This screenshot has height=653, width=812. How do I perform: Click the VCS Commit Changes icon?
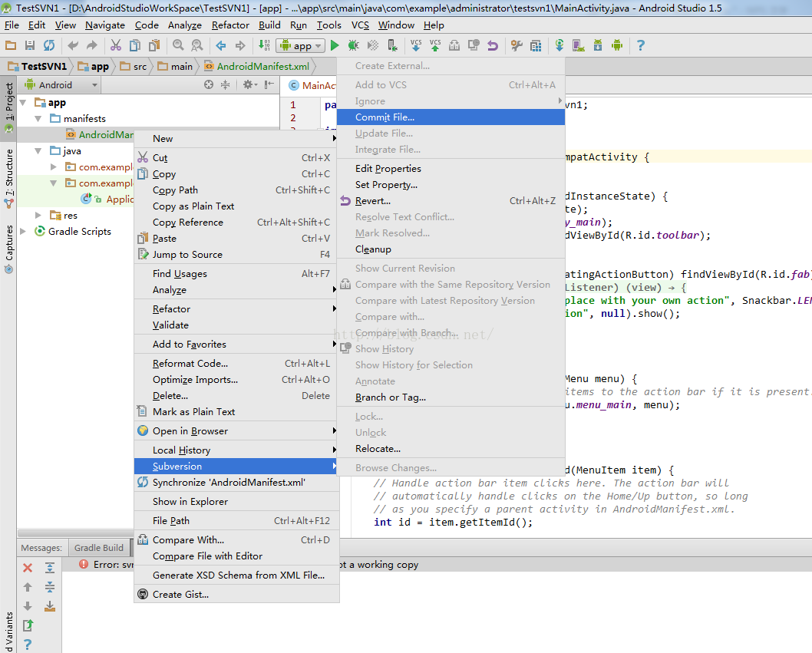click(x=435, y=45)
